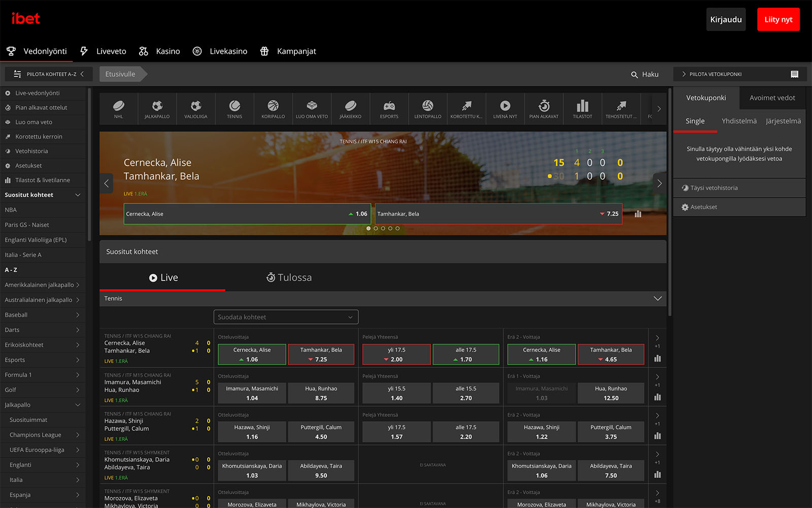Click the Kirjaudu login button
The width and height of the screenshot is (812, 508).
(726, 19)
